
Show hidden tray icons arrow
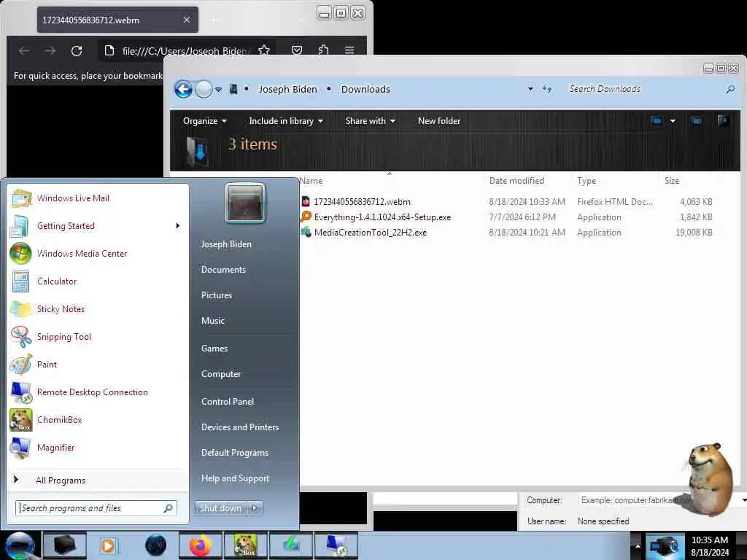(638, 545)
